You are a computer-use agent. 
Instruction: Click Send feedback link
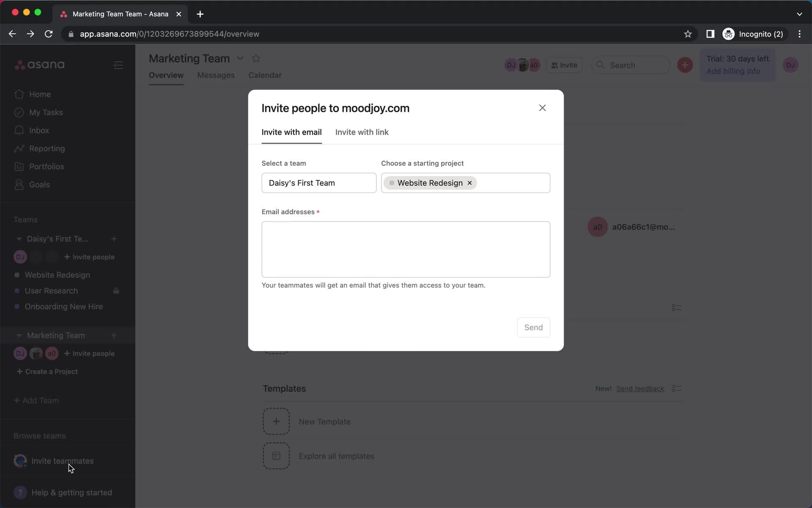click(x=640, y=389)
